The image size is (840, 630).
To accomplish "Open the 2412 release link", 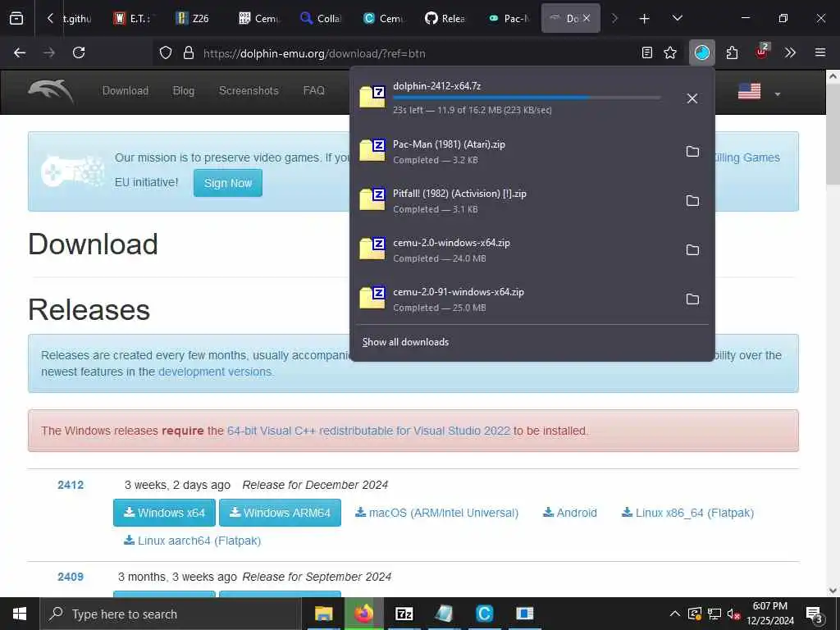I will pos(71,485).
